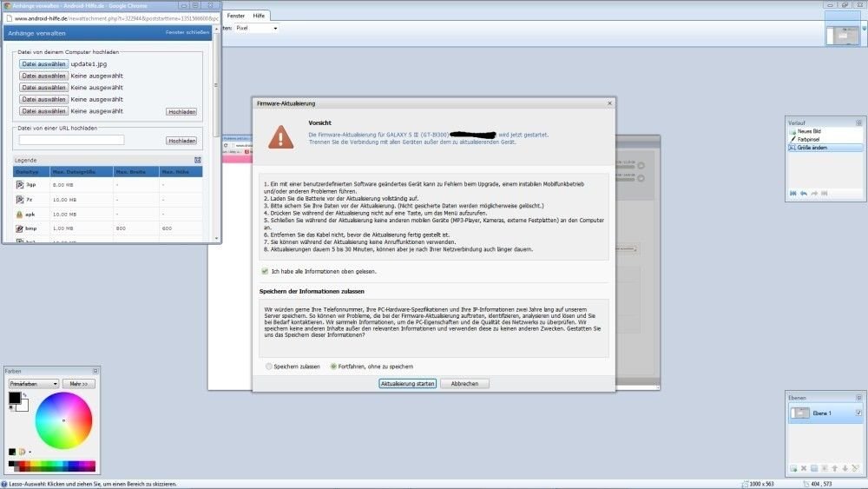Select 'Farbpinsel' history entry
This screenshot has width=868, height=489.
coord(825,140)
